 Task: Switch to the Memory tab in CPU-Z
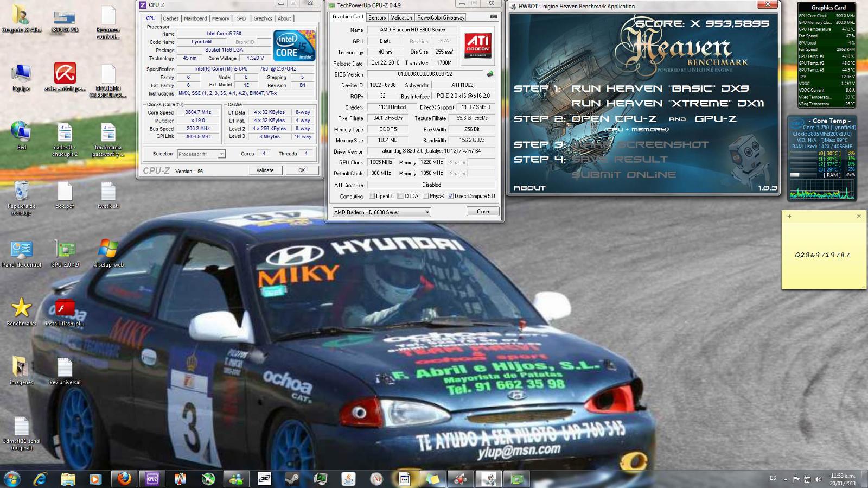(x=221, y=18)
